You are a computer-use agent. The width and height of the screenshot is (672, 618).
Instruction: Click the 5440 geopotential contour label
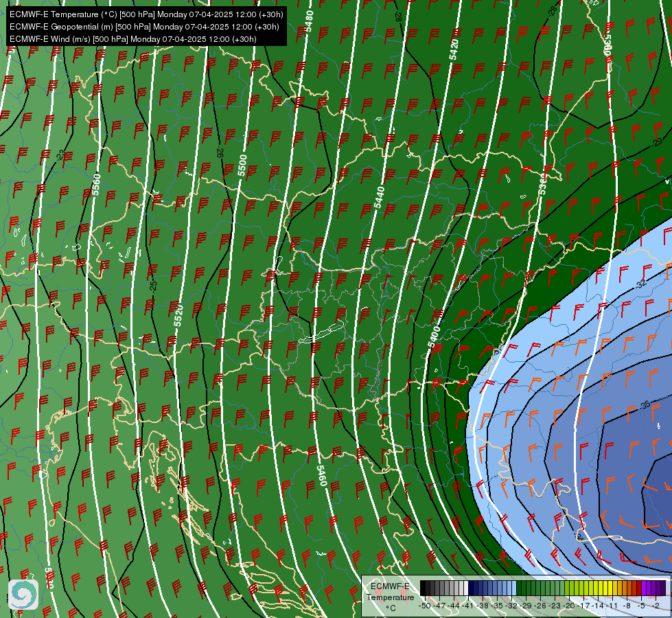click(x=379, y=197)
